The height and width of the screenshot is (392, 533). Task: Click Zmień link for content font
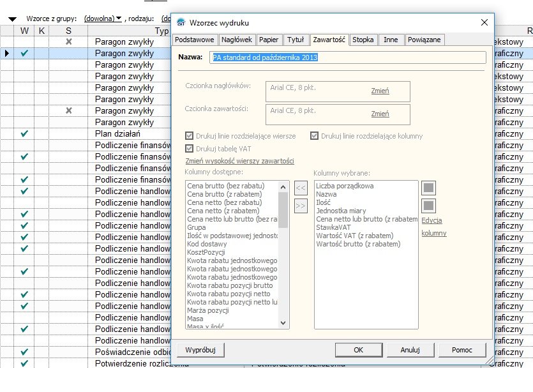point(380,114)
